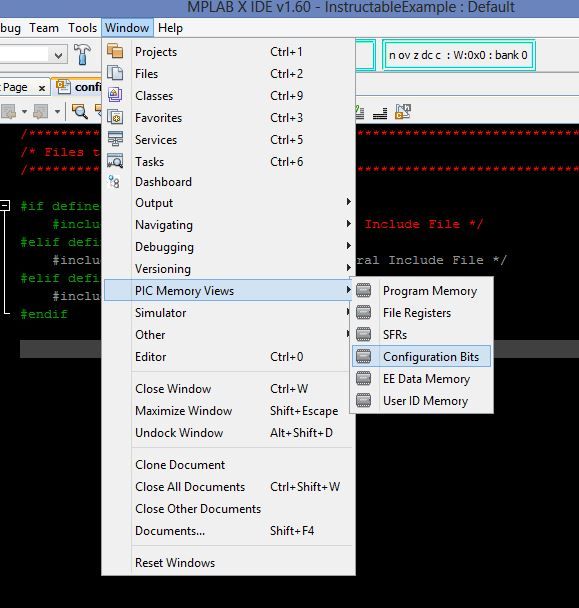Click the bar chart icon in editor toolbar

point(380,113)
